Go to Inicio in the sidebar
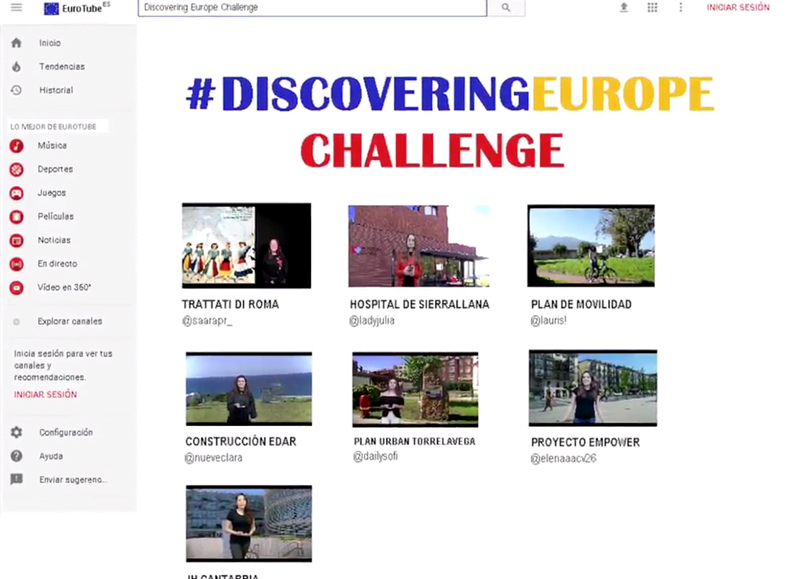Viewport: 800px width, 579px height. point(49,43)
